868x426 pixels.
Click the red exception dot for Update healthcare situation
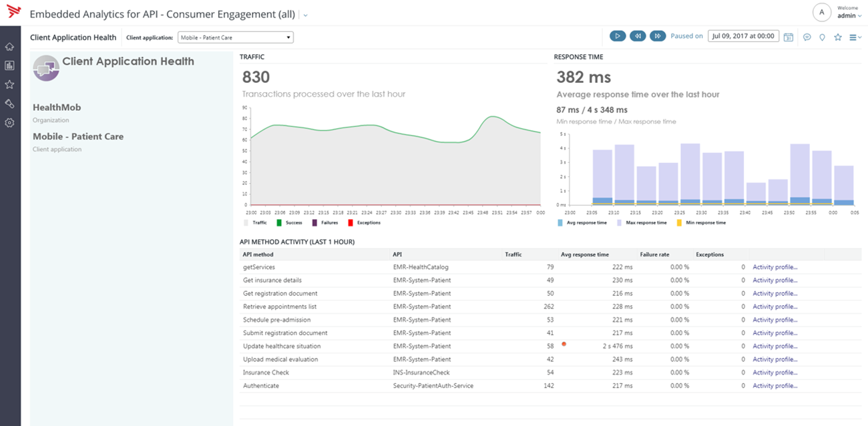(564, 345)
